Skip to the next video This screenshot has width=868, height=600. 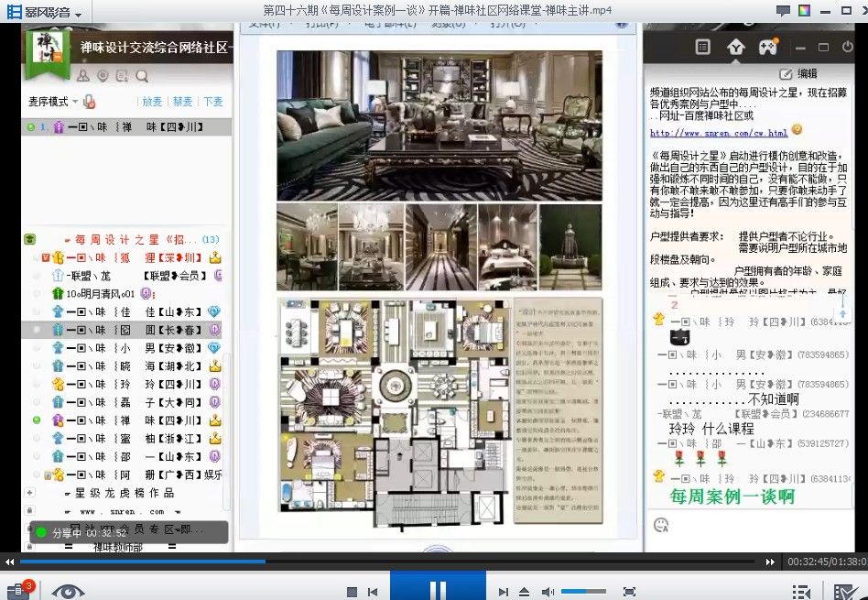504,593
